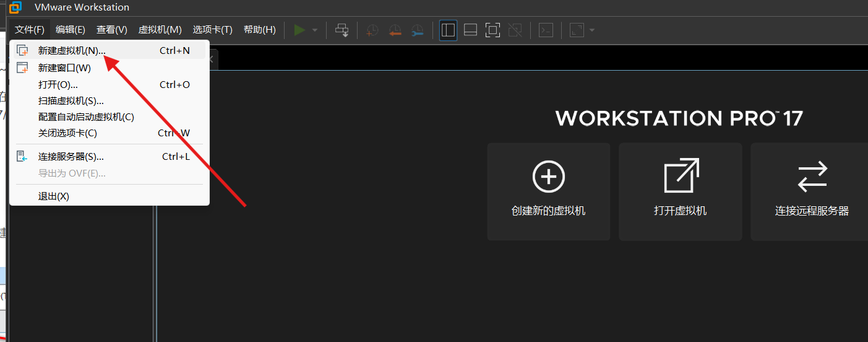Toggle the thumbnail bar view icon
This screenshot has height=342, width=868.
point(470,30)
